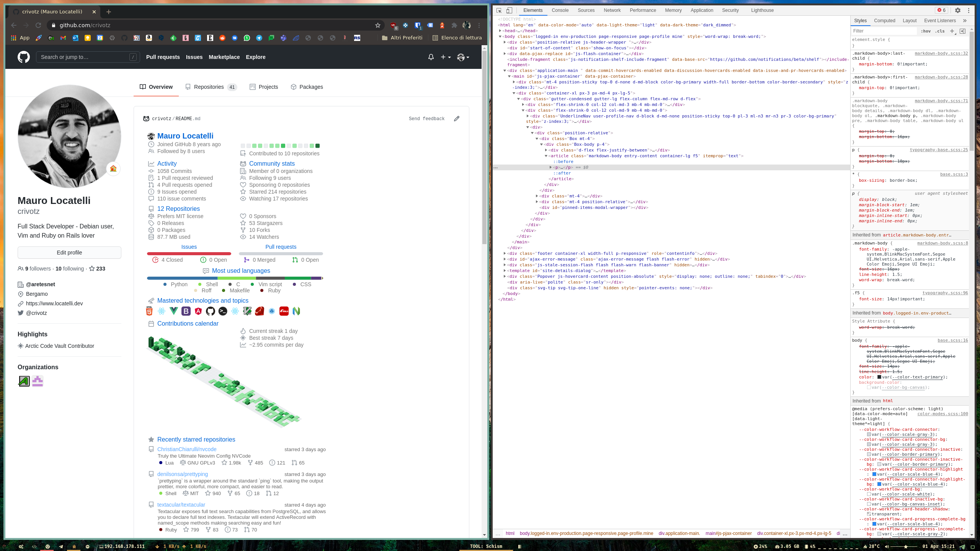
Task: Click the README edit pencil icon
Action: tap(457, 119)
